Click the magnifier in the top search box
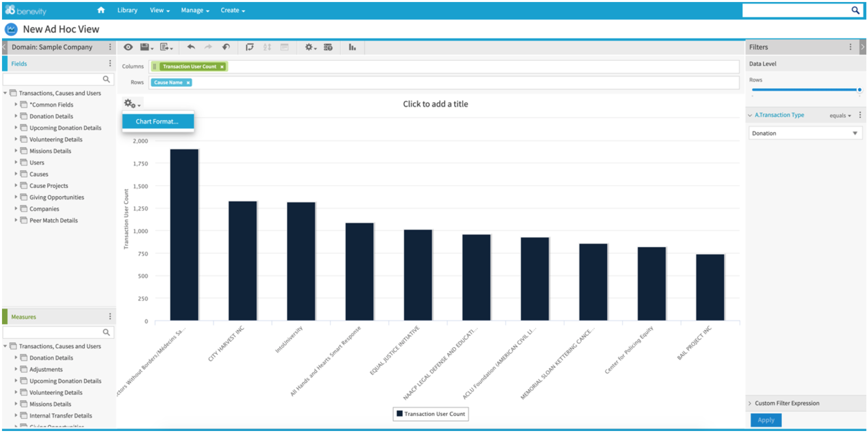This screenshot has width=868, height=433. (855, 11)
